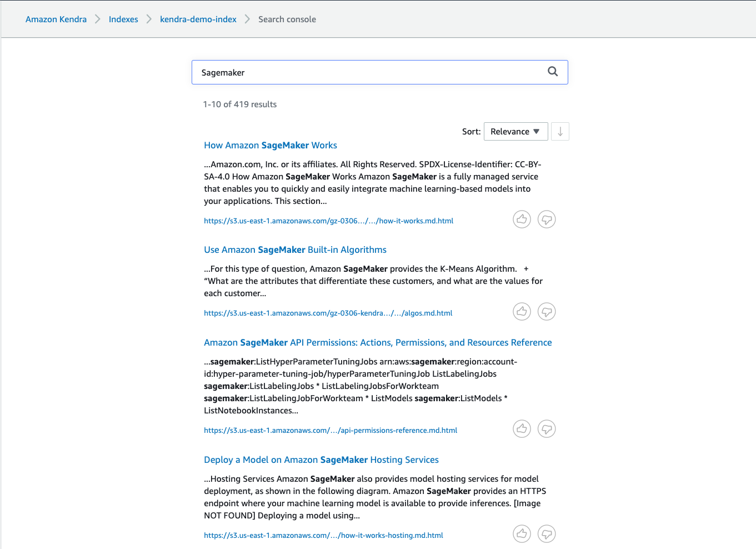Open the Relevance sort dropdown
Viewport: 756px width, 549px height.
click(515, 132)
